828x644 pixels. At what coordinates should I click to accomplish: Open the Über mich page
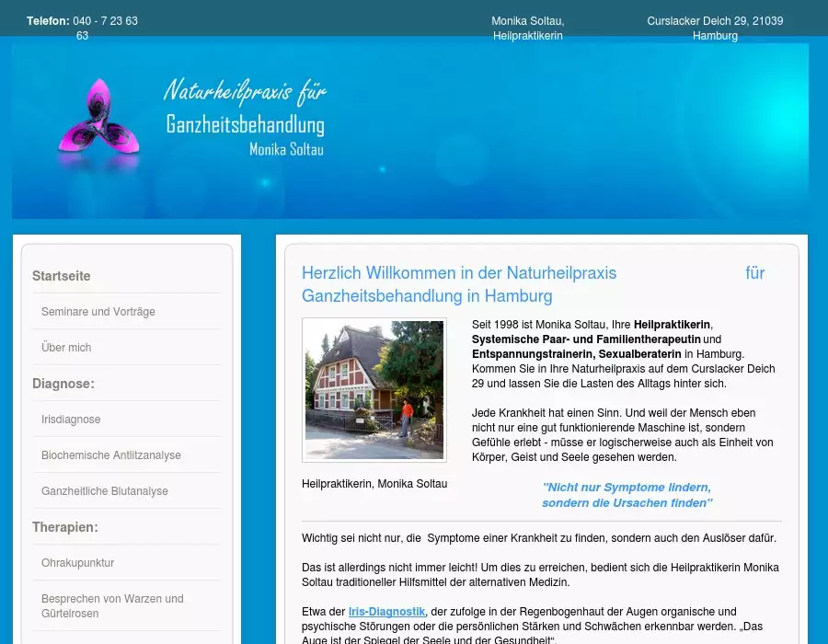click(x=66, y=348)
